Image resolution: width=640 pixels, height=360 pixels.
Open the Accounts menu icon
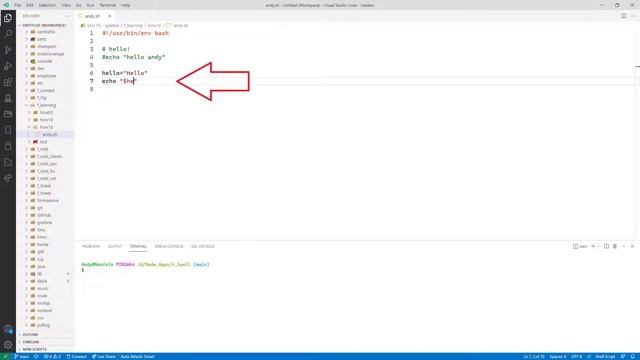point(8,329)
